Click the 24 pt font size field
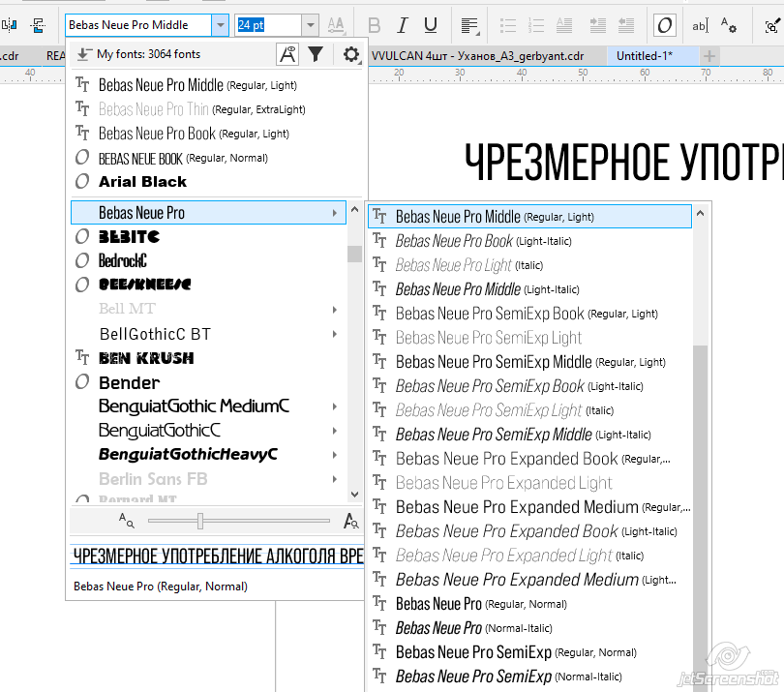 click(268, 25)
